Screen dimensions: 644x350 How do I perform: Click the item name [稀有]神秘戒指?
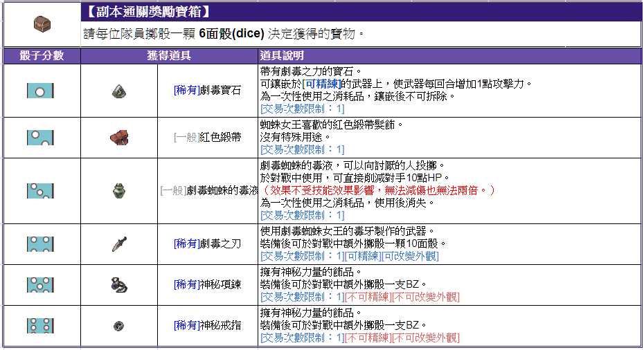[x=208, y=325]
